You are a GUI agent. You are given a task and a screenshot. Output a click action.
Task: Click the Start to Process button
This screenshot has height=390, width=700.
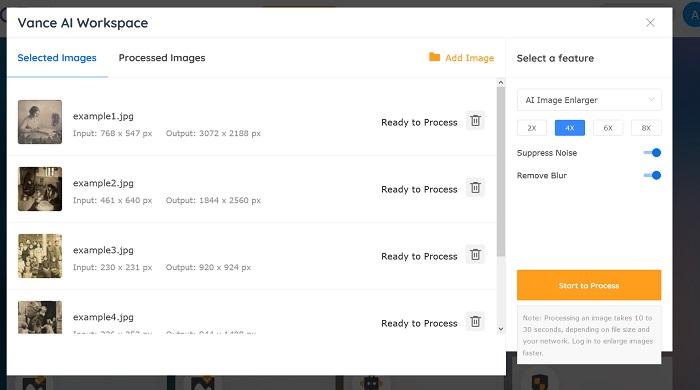pyautogui.click(x=589, y=285)
